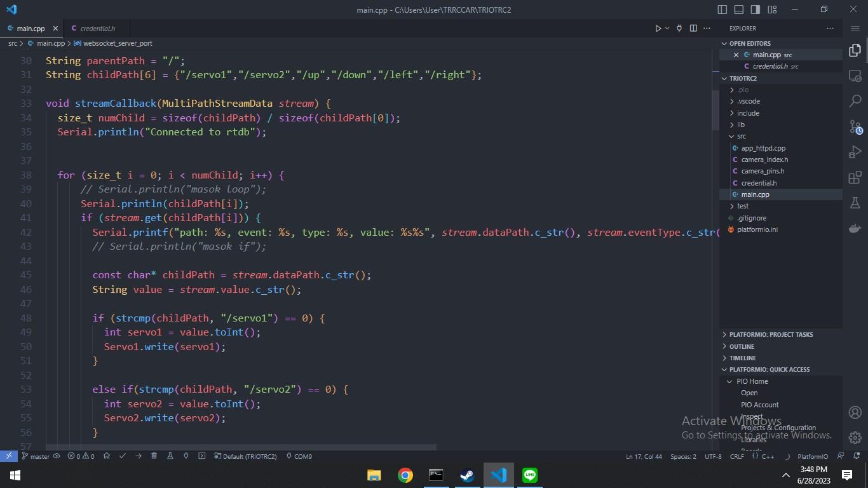The height and width of the screenshot is (488, 868).
Task: Open the Docker view in the activity bar
Action: [x=855, y=228]
